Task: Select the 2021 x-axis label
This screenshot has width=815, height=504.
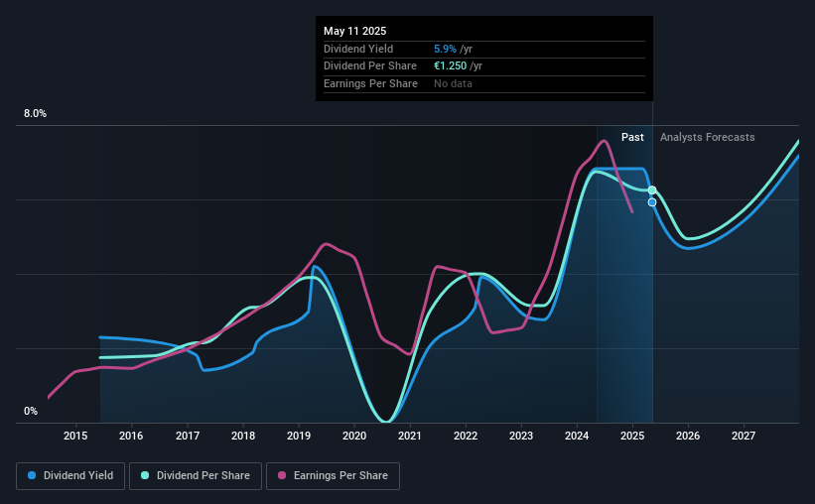Action: click(x=410, y=436)
